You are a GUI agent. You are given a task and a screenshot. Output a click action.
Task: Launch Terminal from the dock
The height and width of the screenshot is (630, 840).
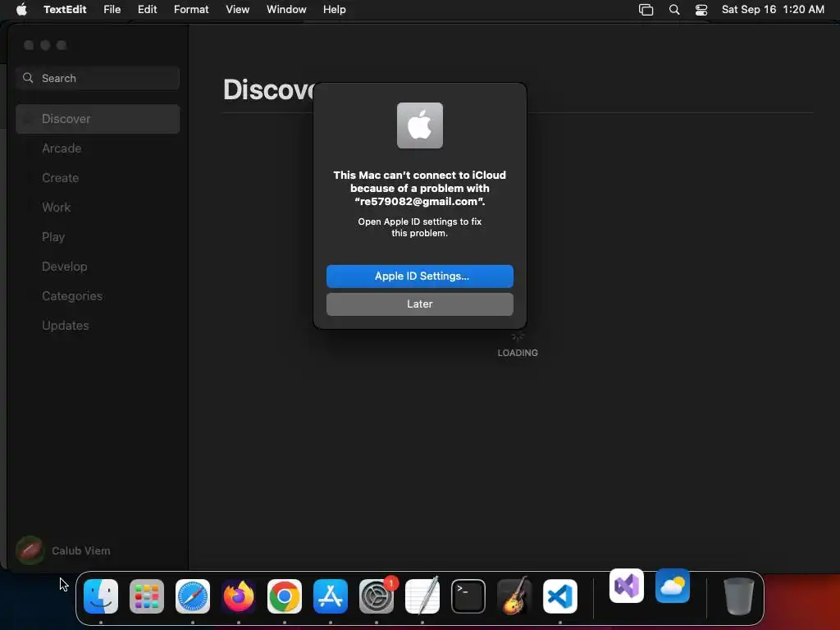468,596
